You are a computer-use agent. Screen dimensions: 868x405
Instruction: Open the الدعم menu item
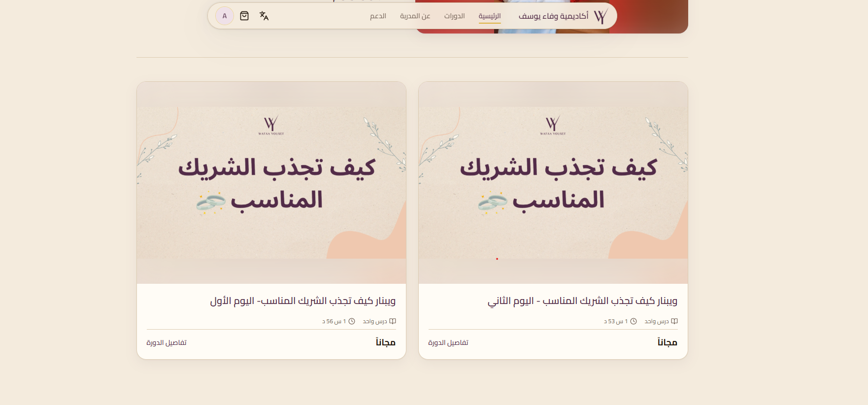(378, 16)
